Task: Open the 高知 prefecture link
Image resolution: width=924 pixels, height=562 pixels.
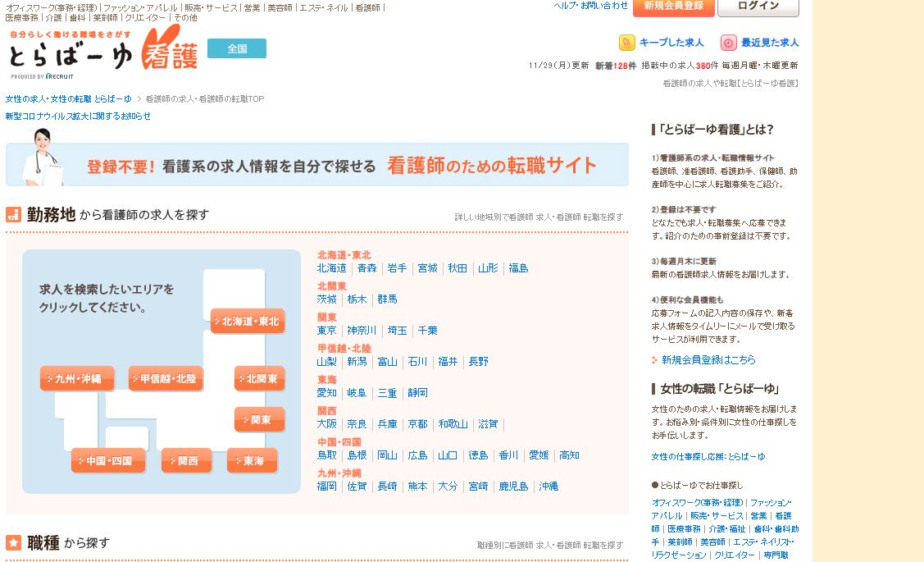Action: click(569, 456)
